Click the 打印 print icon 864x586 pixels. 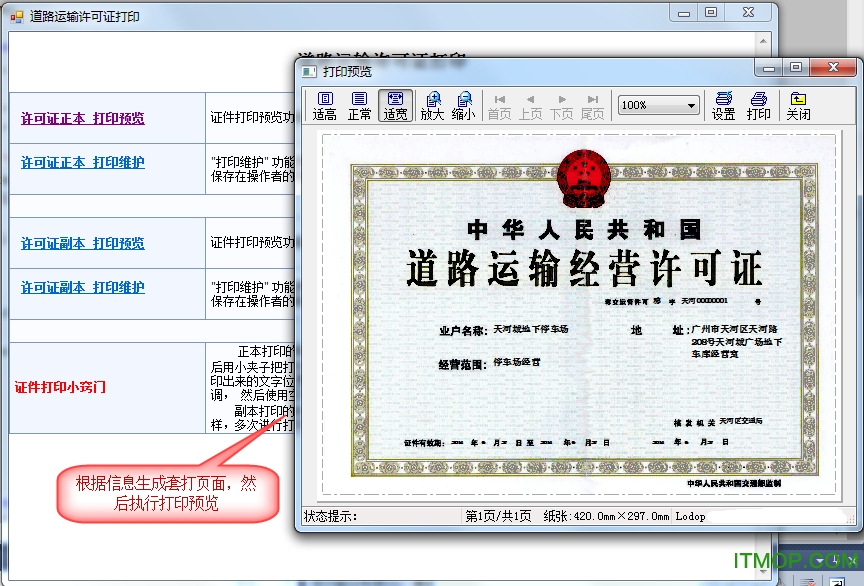coord(759,105)
